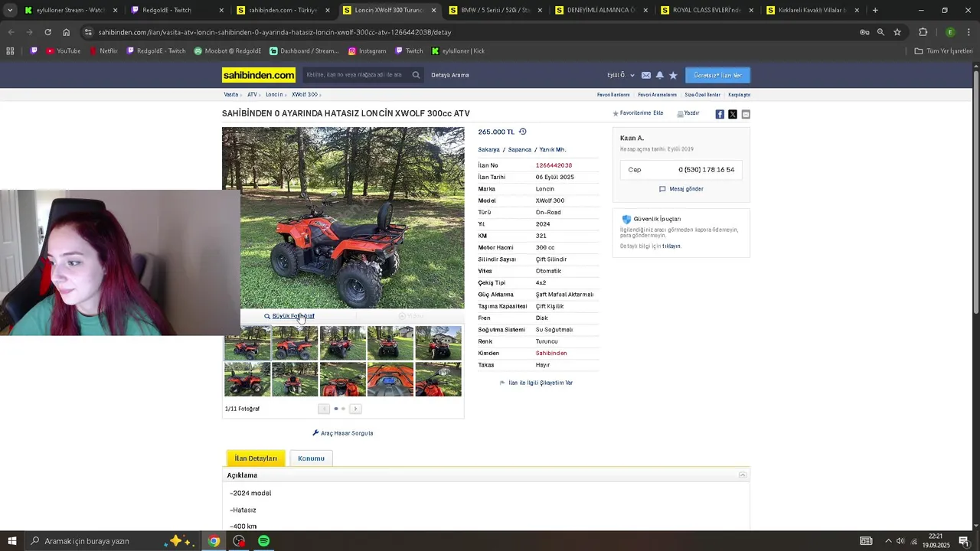Open the Chrome profile avatar
Screen dimensions: 980x551
[x=950, y=32]
